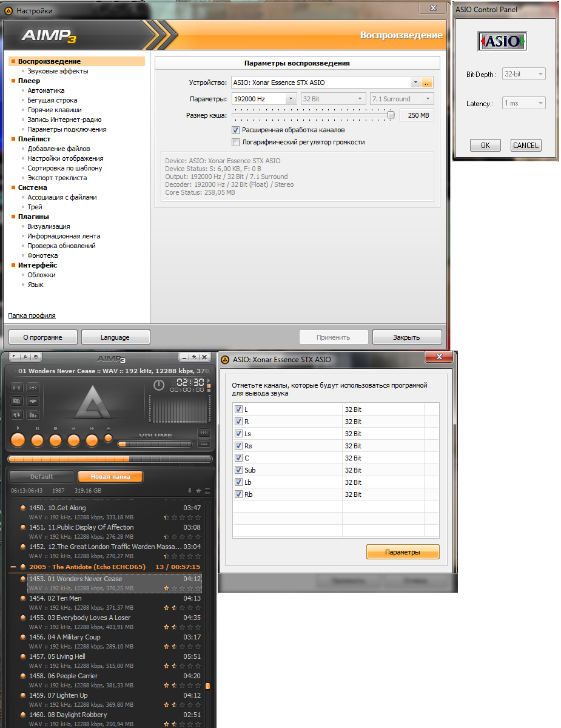This screenshot has height=728, width=561.
Task: Open the Устройство device dropdown
Action: pos(415,83)
